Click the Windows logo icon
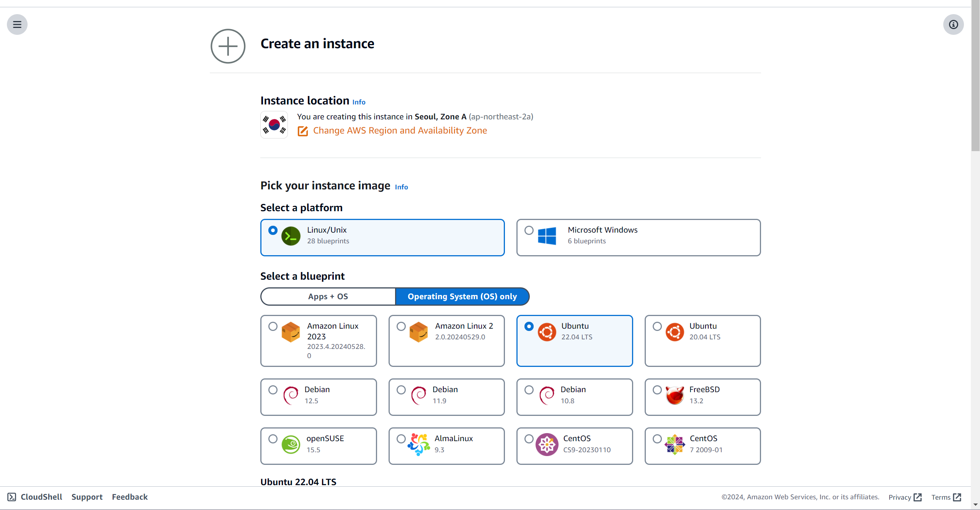980x510 pixels. coord(547,236)
